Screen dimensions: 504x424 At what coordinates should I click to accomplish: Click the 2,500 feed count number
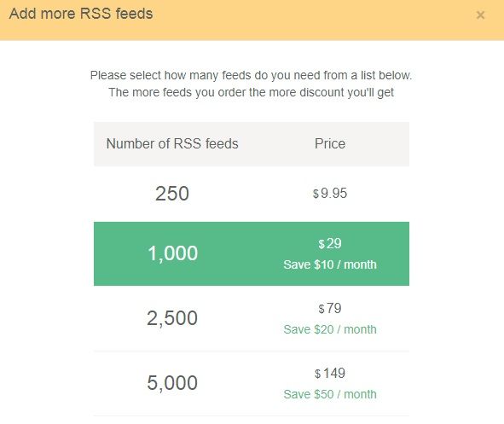[x=172, y=318]
